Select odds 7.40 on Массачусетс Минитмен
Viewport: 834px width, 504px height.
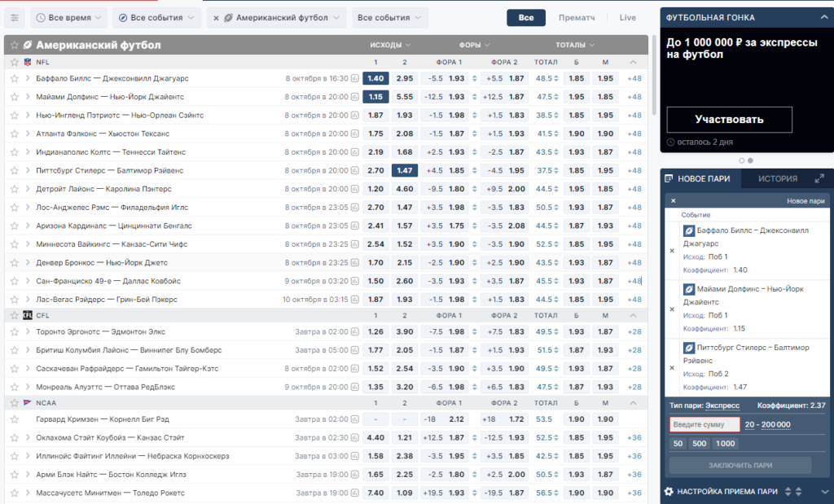tap(375, 493)
